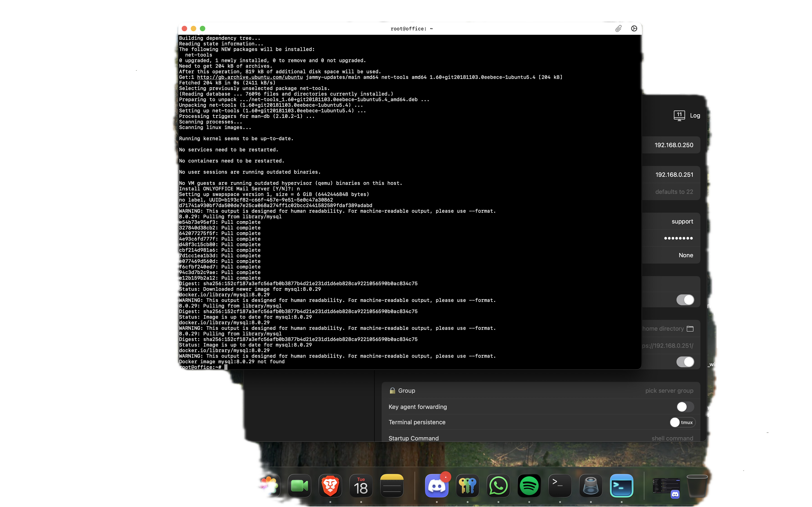The image size is (812, 507).
Task: Edit the 192.168.0.250 address field
Action: tap(673, 145)
